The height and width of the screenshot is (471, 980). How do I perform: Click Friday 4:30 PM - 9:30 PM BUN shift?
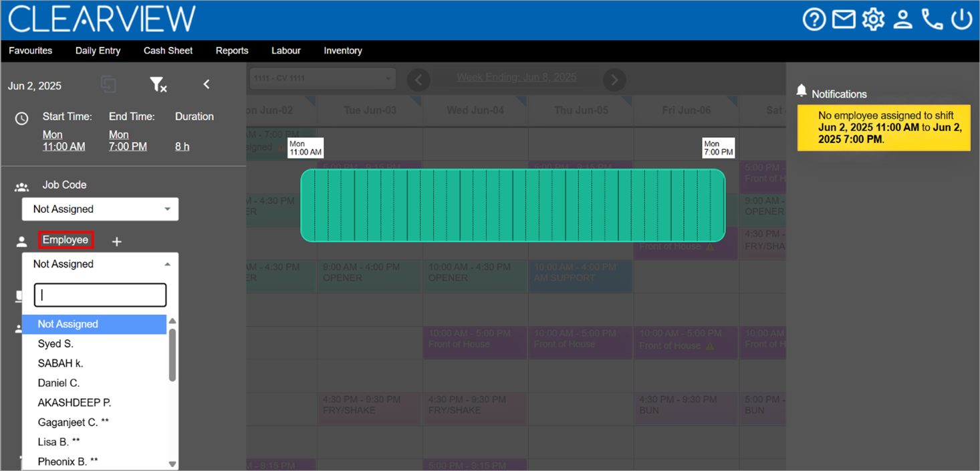(687, 408)
